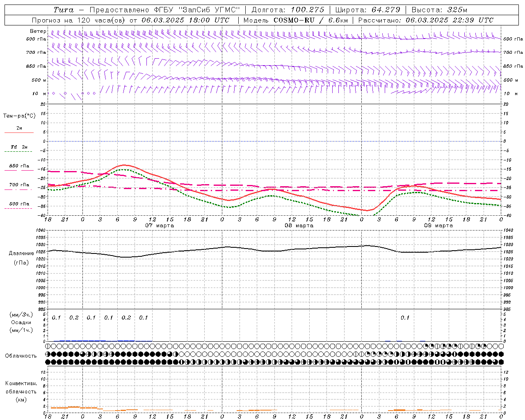Select the "1040" value on the left pressure axis
This screenshot has width=525, height=420.
(x=41, y=231)
